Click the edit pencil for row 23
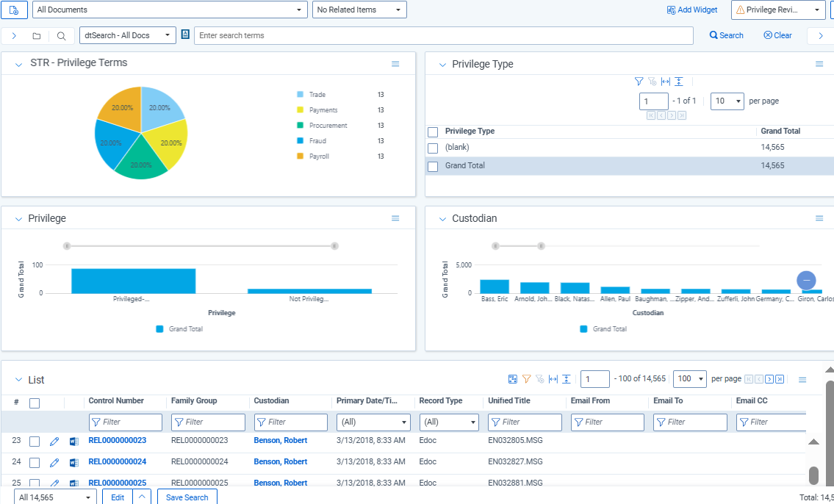The width and height of the screenshot is (834, 504). [54, 442]
